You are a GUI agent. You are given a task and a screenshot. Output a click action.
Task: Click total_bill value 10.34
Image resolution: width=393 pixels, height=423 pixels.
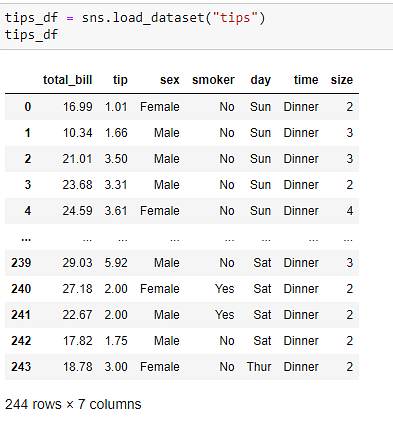[x=78, y=133]
